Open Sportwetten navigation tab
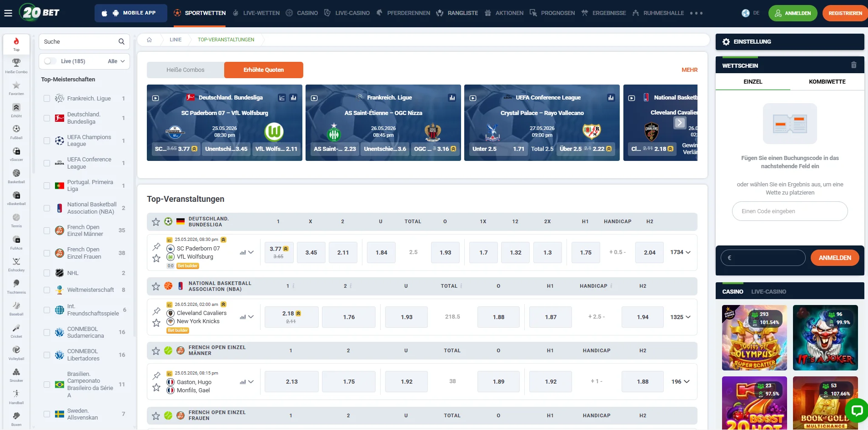Viewport: 868px width, 430px height. tap(200, 13)
